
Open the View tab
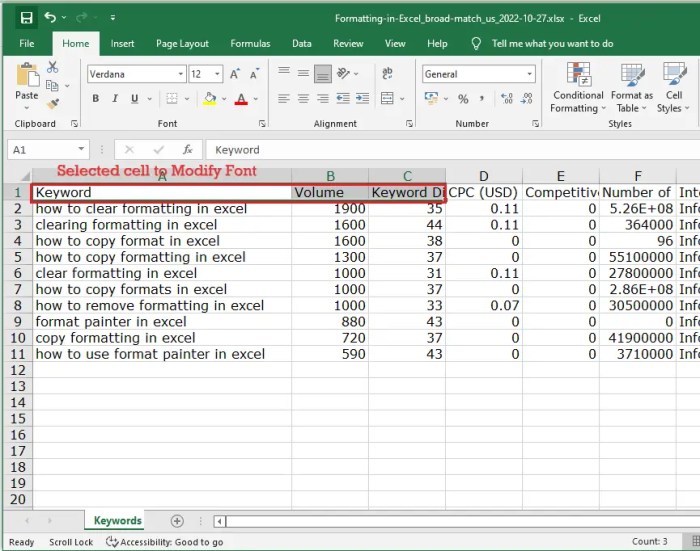tap(395, 43)
